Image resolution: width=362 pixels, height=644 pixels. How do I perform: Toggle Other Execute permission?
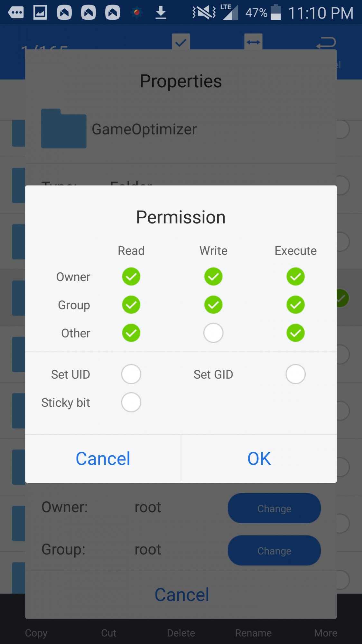coord(295,333)
